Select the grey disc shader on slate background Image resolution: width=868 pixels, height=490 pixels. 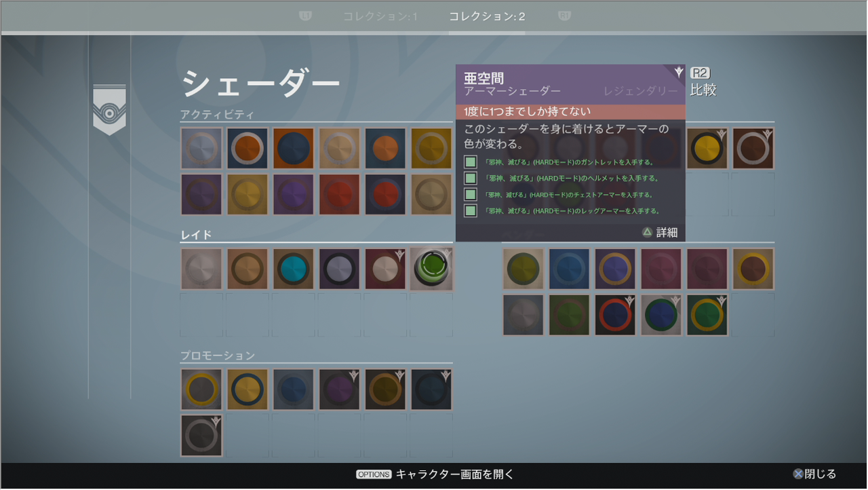[x=523, y=315]
